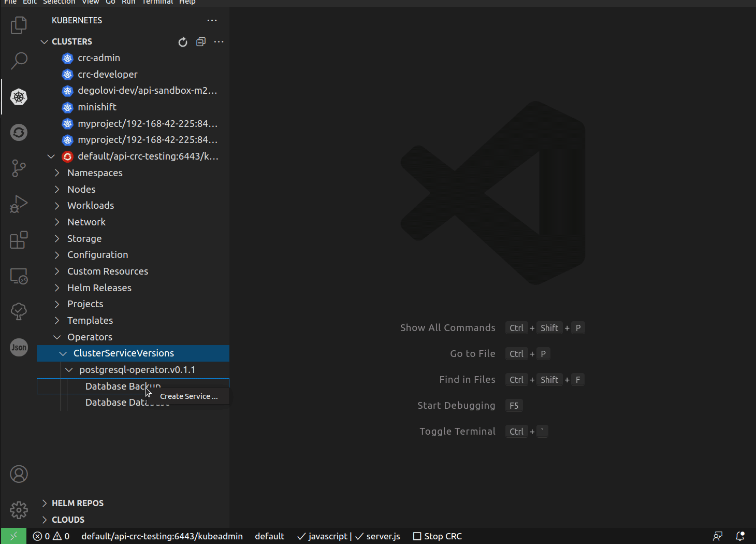Open the Help menu
The image size is (756, 544).
(x=187, y=2)
